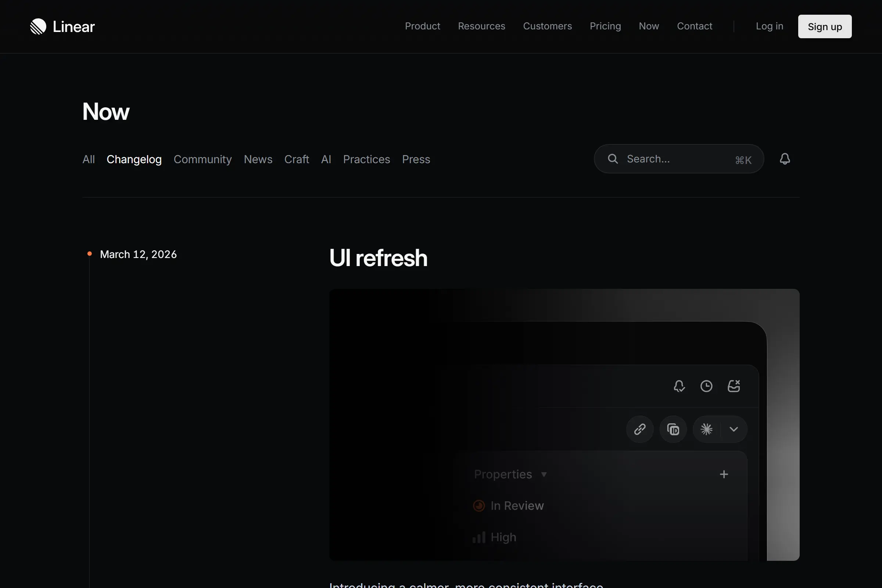
Task: Click the notification bell beside the search bar
Action: pyautogui.click(x=785, y=159)
